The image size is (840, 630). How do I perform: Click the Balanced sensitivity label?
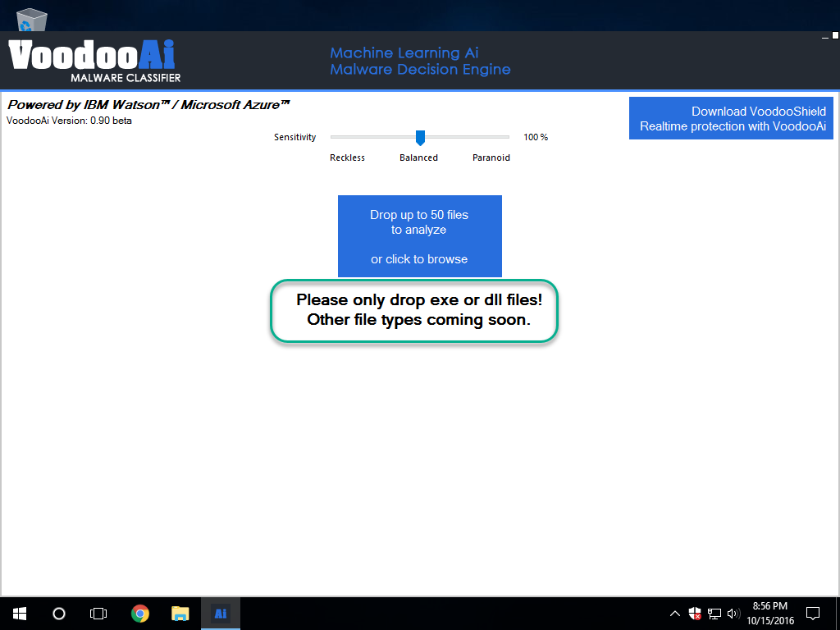coord(419,157)
